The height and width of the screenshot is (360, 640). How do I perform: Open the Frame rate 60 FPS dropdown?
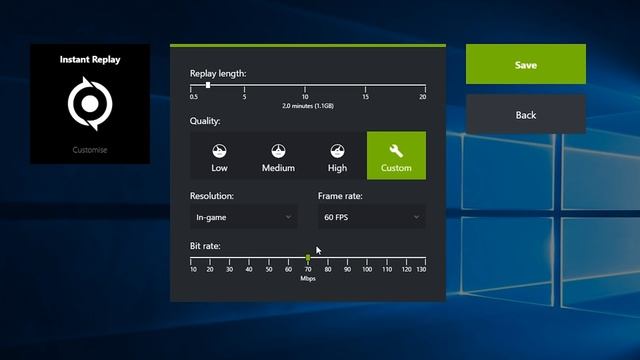[372, 217]
